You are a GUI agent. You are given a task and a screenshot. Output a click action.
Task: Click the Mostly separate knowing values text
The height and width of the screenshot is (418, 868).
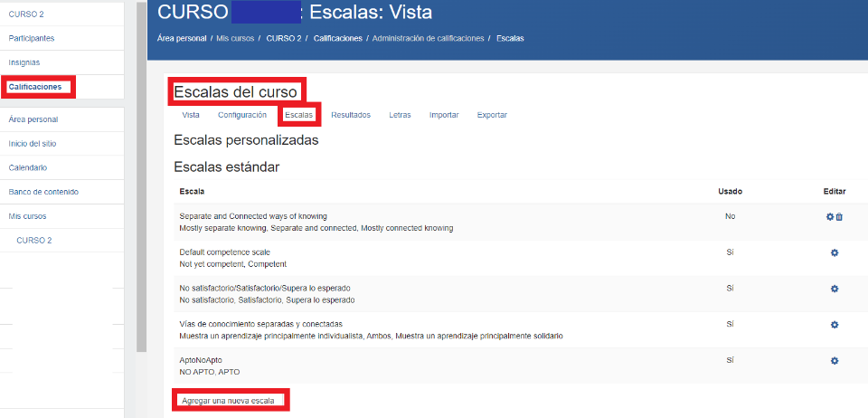click(x=316, y=228)
